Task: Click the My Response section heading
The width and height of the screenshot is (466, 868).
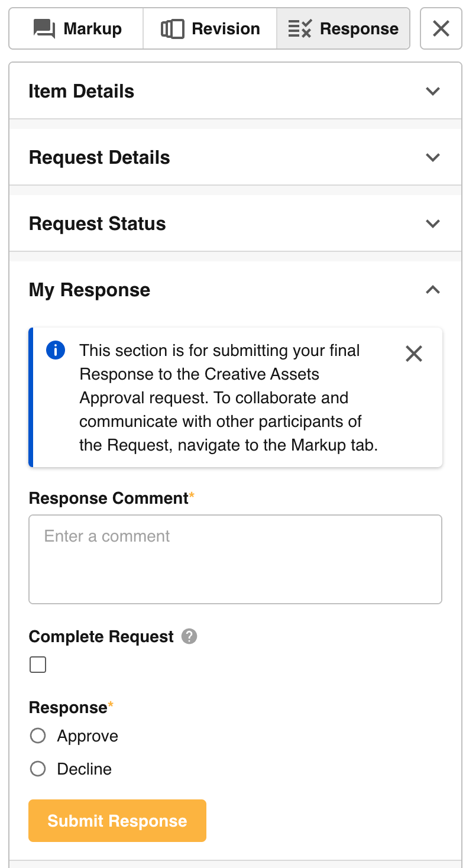Action: coord(89,290)
